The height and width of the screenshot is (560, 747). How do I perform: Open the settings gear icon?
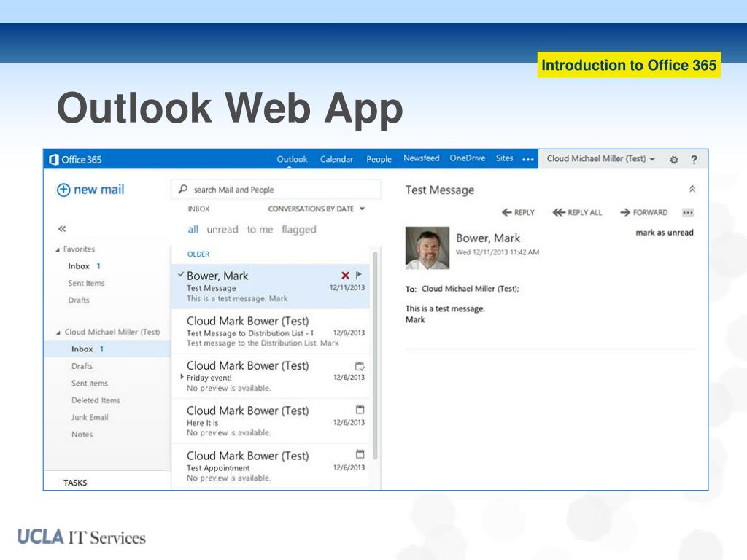[x=673, y=160]
